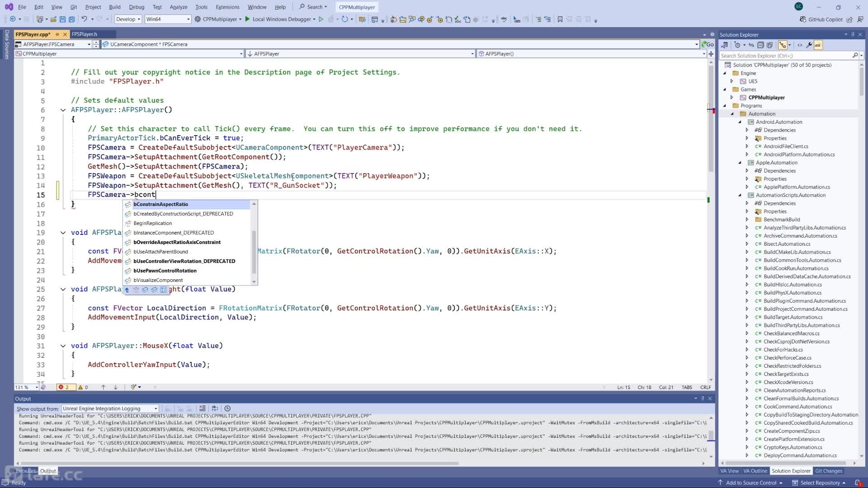Click the Search box in the title bar

tap(313, 7)
